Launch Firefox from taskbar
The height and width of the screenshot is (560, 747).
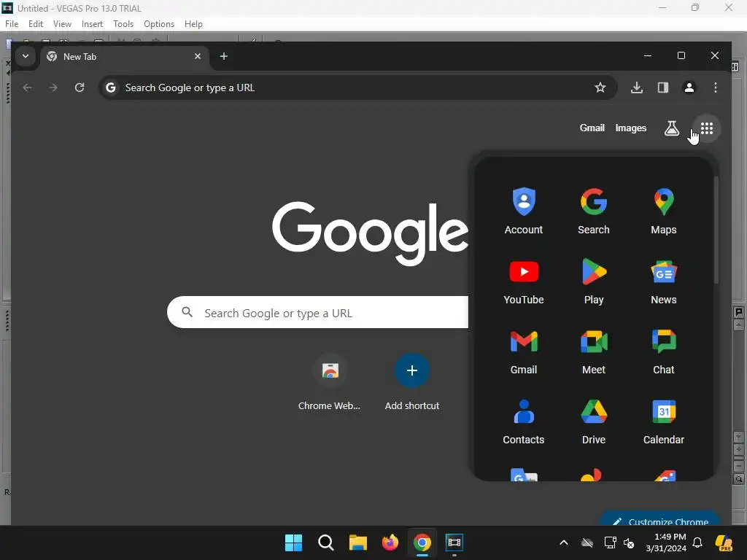pyautogui.click(x=390, y=542)
